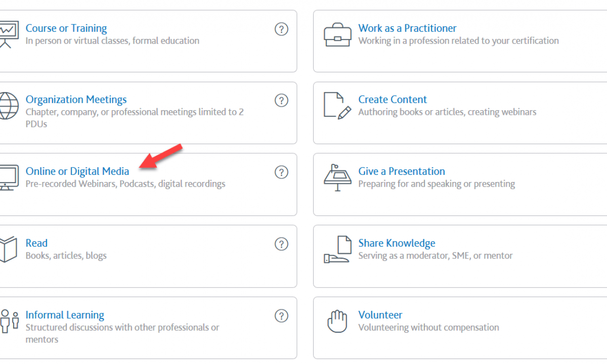The width and height of the screenshot is (607, 364).
Task: Click the open book icon for Read
Action: (x=7, y=249)
